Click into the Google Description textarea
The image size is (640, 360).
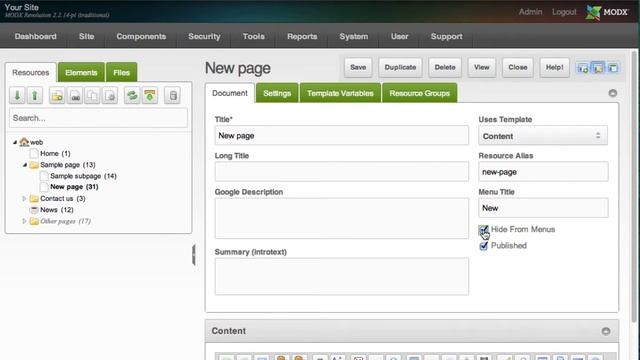click(x=342, y=218)
